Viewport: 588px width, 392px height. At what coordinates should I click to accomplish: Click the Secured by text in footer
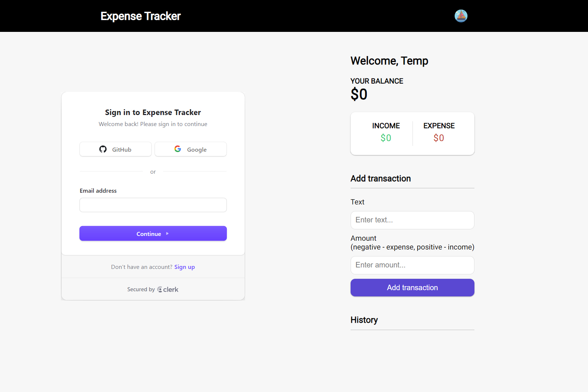(x=141, y=289)
